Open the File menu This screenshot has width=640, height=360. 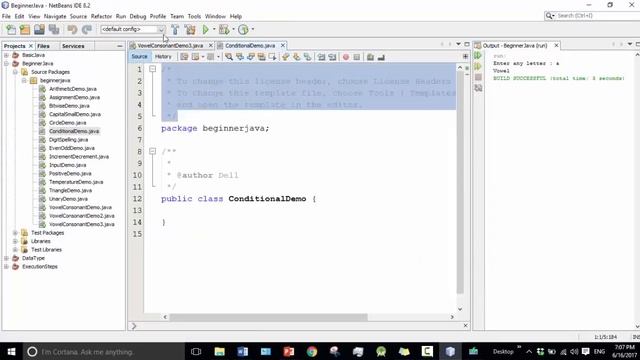tap(6, 16)
